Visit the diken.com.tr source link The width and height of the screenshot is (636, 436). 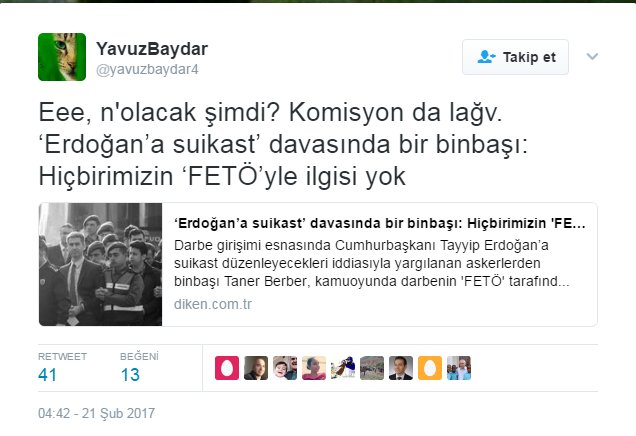point(213,304)
